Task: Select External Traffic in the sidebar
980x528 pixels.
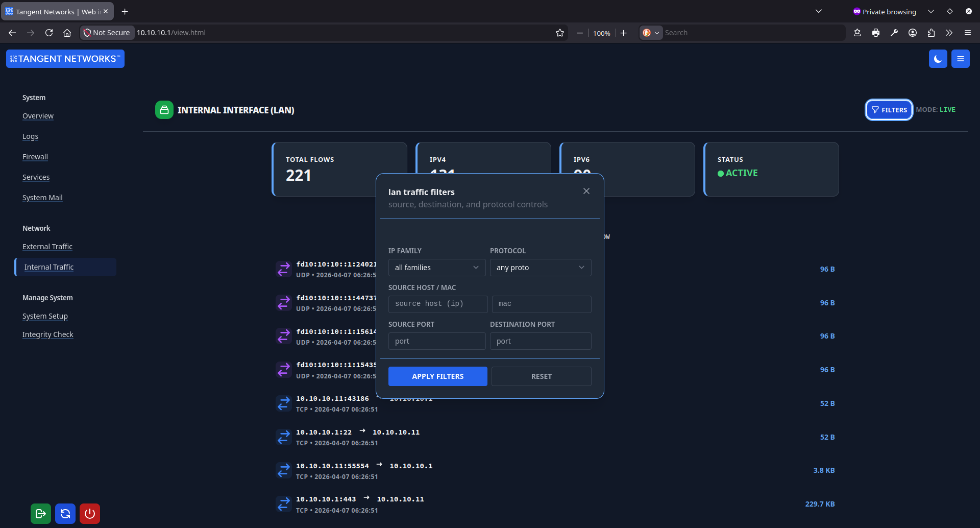Action: point(47,246)
